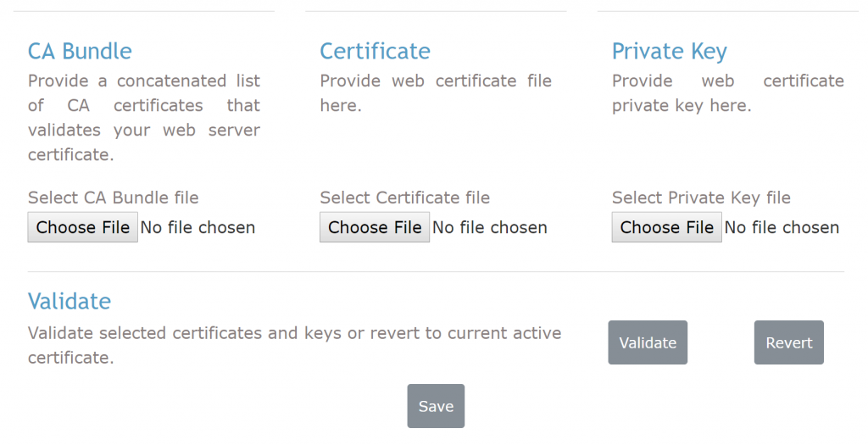Click the 'Select CA Bundle file' label
868x445 pixels.
click(114, 197)
